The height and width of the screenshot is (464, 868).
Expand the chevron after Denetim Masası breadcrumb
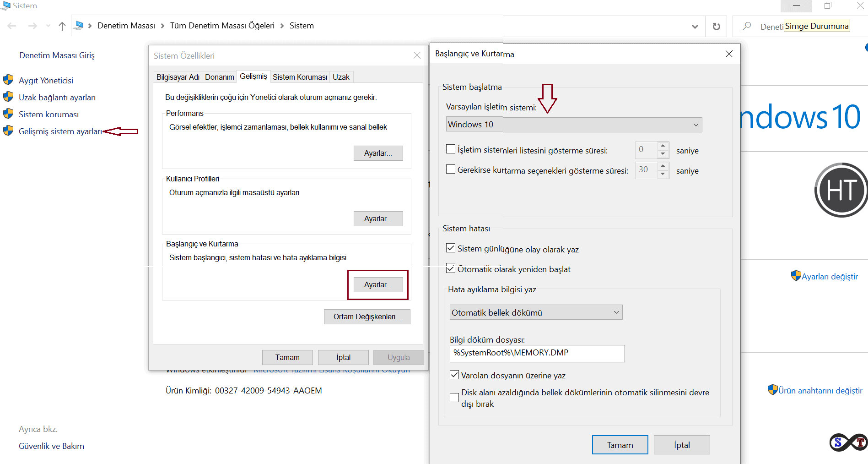coord(163,26)
